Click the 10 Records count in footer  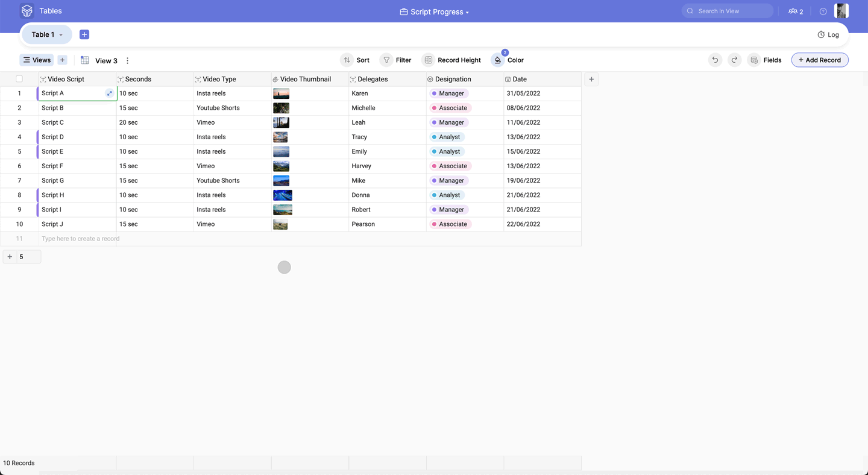[19, 463]
